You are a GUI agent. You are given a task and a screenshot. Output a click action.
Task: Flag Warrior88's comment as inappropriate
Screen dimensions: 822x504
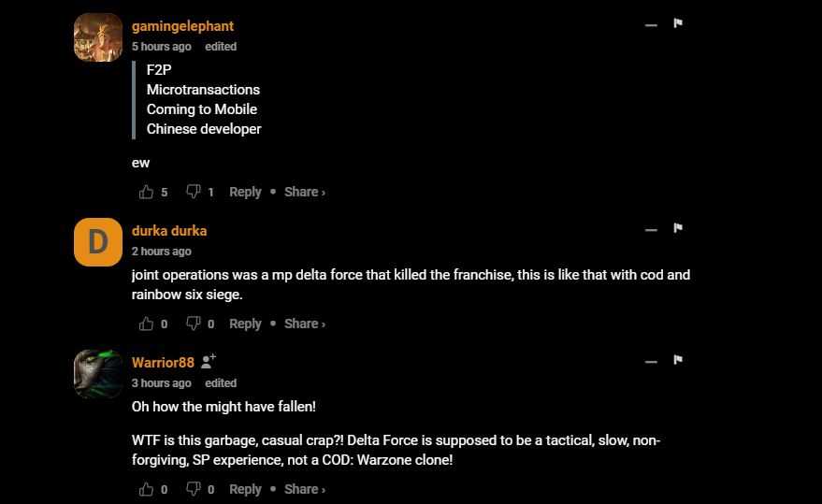(x=678, y=360)
